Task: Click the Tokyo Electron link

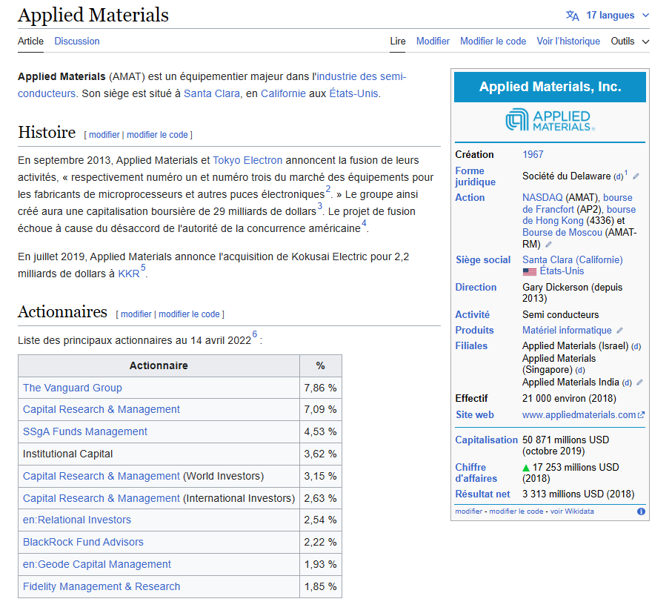Action: pos(247,160)
